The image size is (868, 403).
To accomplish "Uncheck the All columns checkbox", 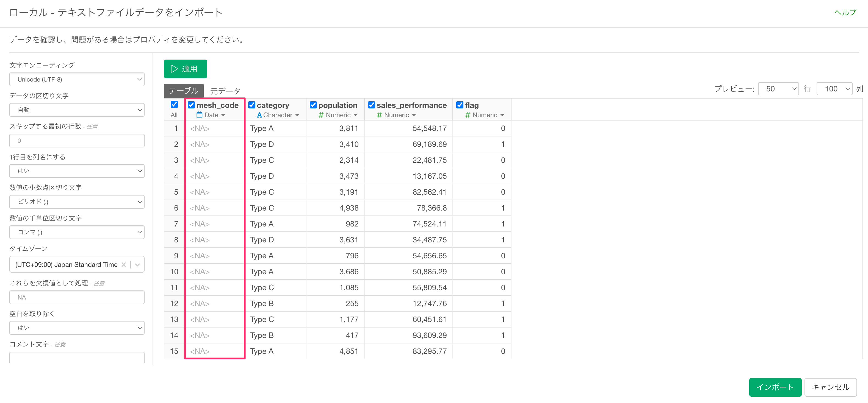I will [174, 104].
